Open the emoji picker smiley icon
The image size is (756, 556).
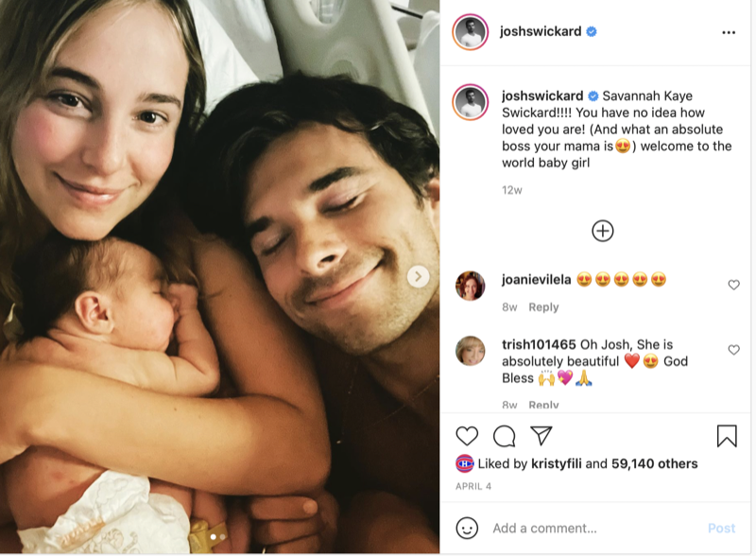[x=467, y=528]
